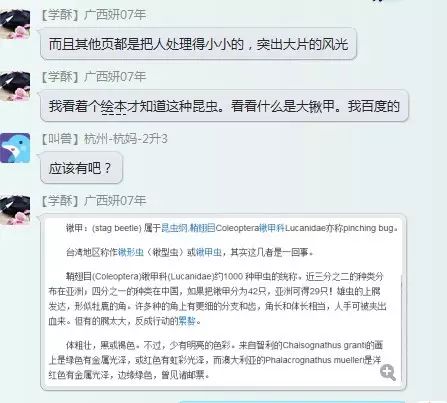Click the [叫兽] rank tag
This screenshot has width=447, height=403.
[60, 139]
